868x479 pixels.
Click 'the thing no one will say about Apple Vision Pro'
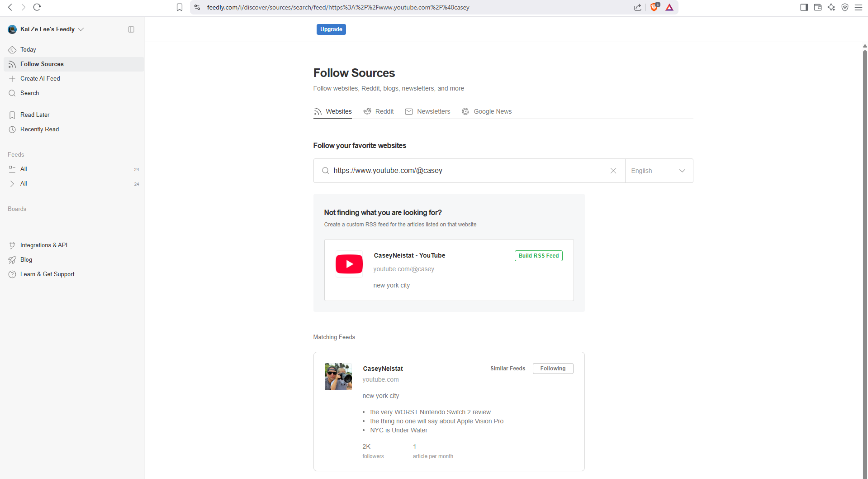pyautogui.click(x=436, y=422)
